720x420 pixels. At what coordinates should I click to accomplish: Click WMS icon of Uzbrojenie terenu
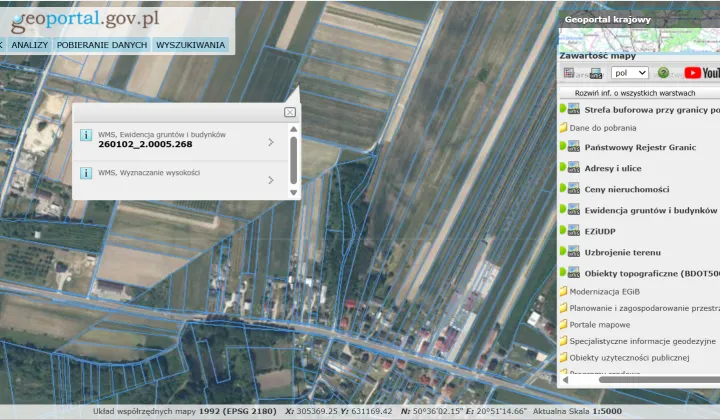(574, 252)
